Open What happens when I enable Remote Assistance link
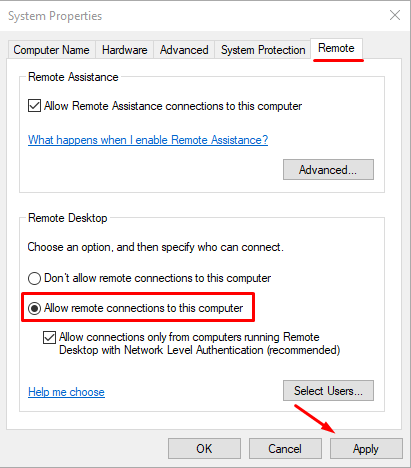 (x=148, y=140)
